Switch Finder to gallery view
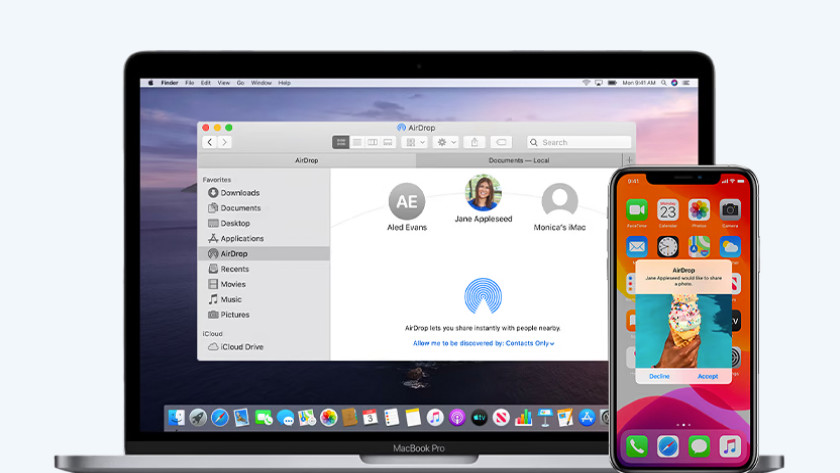This screenshot has width=840, height=473. 387,142
